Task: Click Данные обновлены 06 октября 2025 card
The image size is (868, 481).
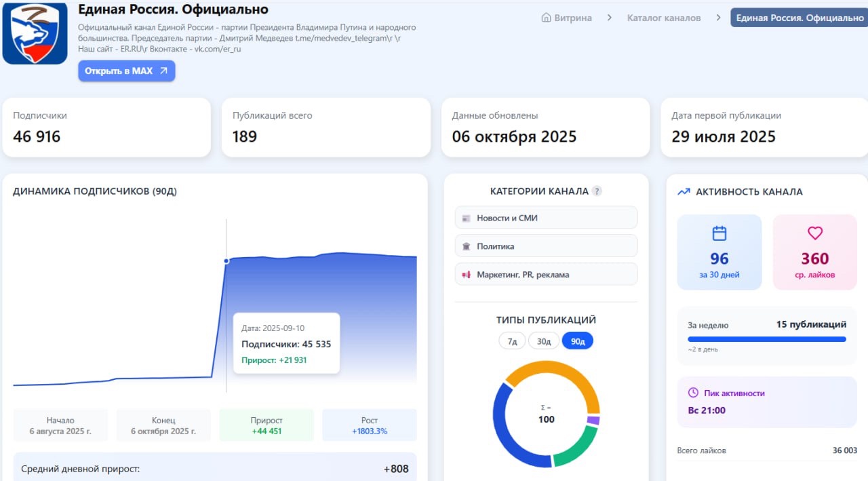Action: pyautogui.click(x=545, y=128)
